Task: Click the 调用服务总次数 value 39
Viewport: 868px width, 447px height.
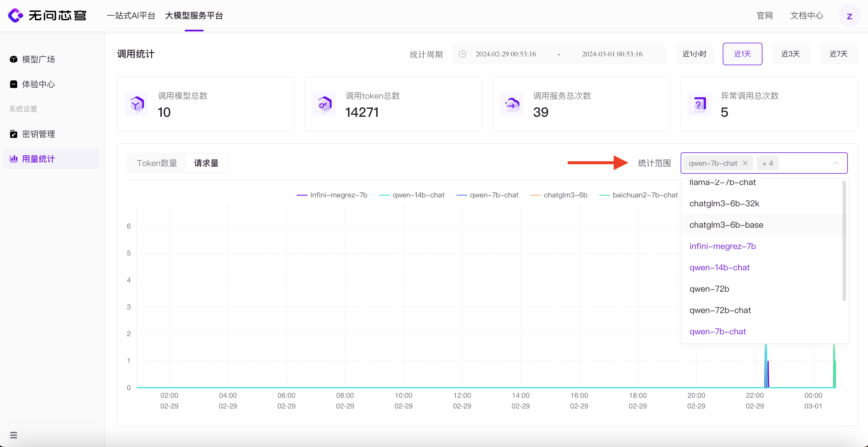Action: pyautogui.click(x=540, y=112)
